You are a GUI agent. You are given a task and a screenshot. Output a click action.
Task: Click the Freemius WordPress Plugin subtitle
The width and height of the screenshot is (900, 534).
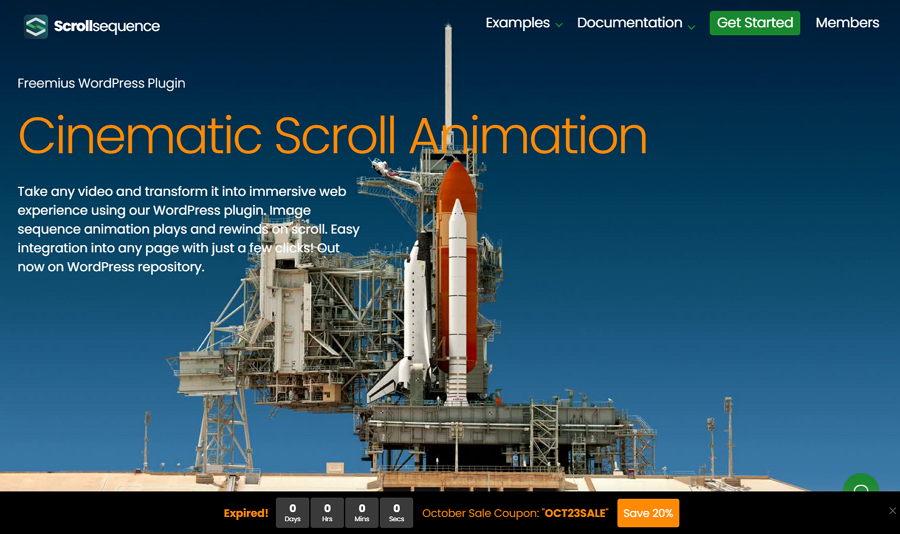[x=101, y=83]
